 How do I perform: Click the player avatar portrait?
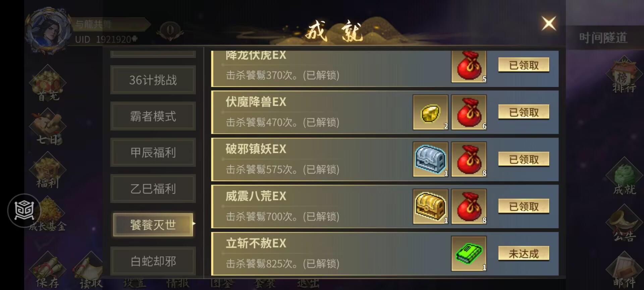click(49, 30)
